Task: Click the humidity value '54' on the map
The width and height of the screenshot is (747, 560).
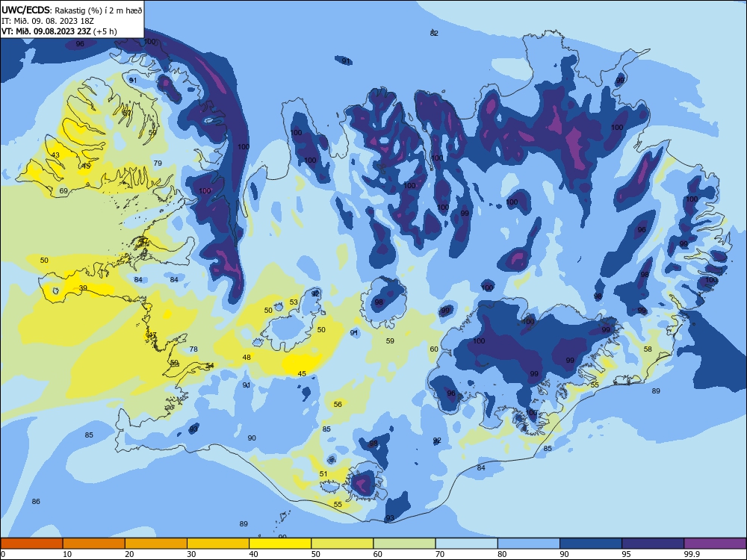Action: point(210,366)
